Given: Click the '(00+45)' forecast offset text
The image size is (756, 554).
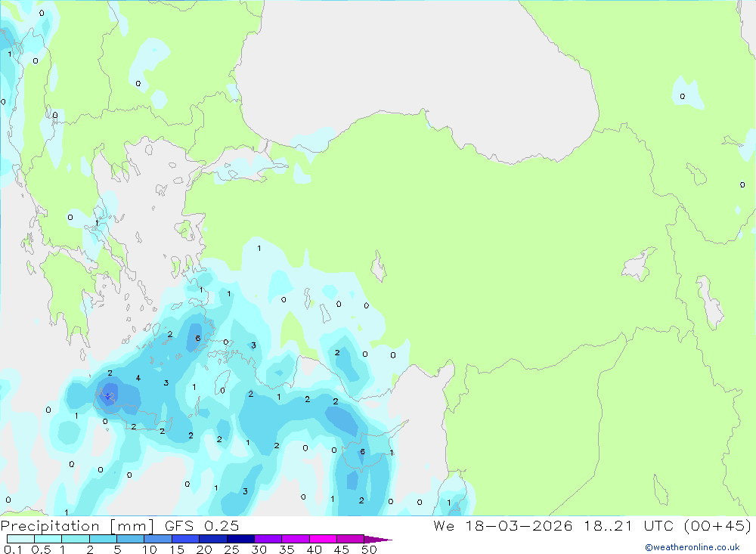Looking at the screenshot, I should (717, 526).
